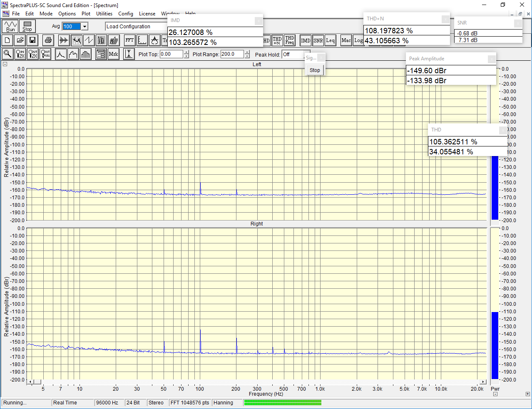532x409 pixels.
Task: Open the Peak Hold dropdown
Action: click(293, 55)
